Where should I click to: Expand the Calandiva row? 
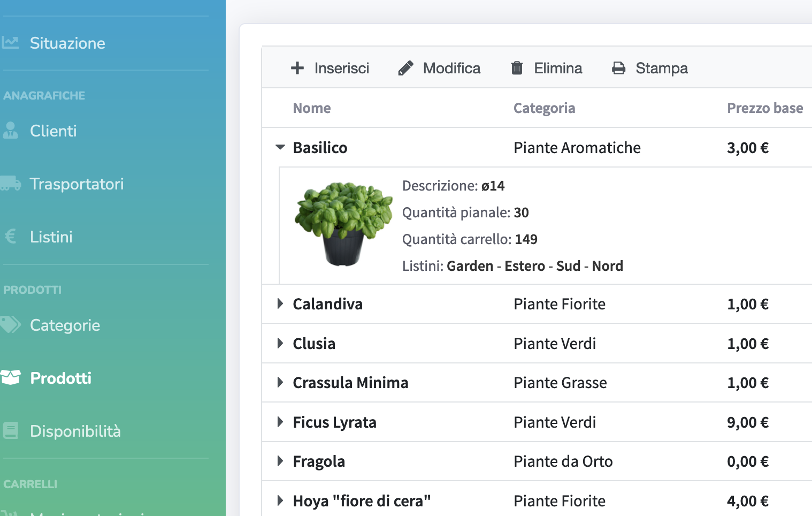click(x=280, y=303)
